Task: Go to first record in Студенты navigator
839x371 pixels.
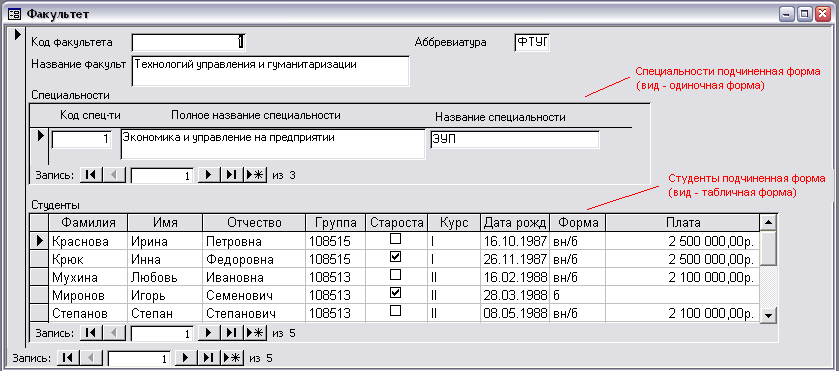Action: tap(91, 332)
